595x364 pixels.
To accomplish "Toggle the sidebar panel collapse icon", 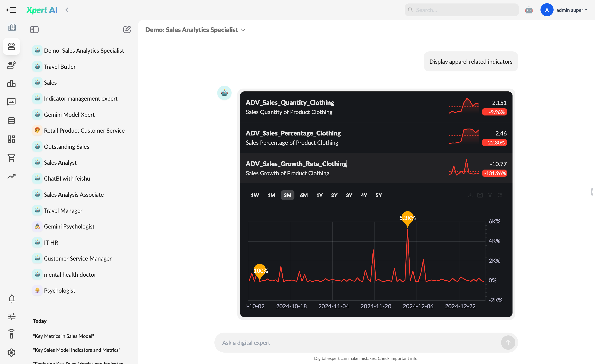I will [x=34, y=29].
